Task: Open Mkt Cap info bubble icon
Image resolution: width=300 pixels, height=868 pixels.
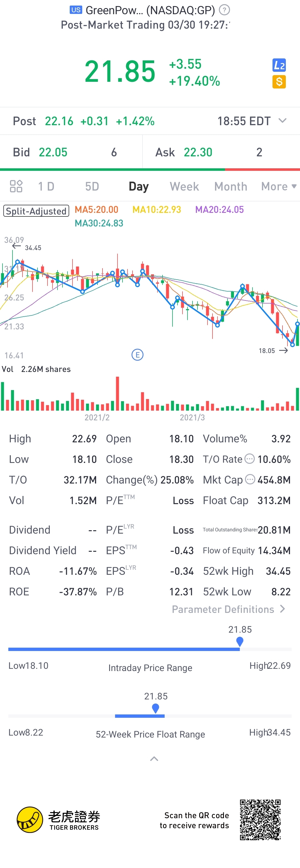Action: coord(250,480)
